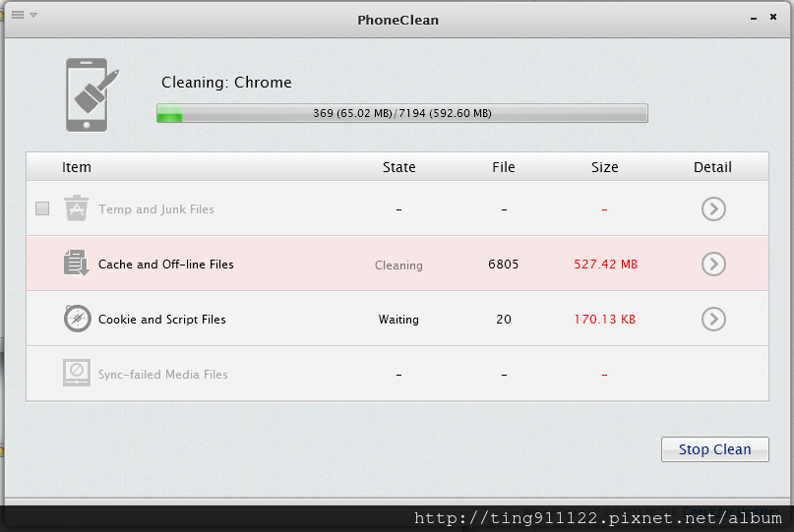Open details for Cookie and Script Files

tap(713, 319)
